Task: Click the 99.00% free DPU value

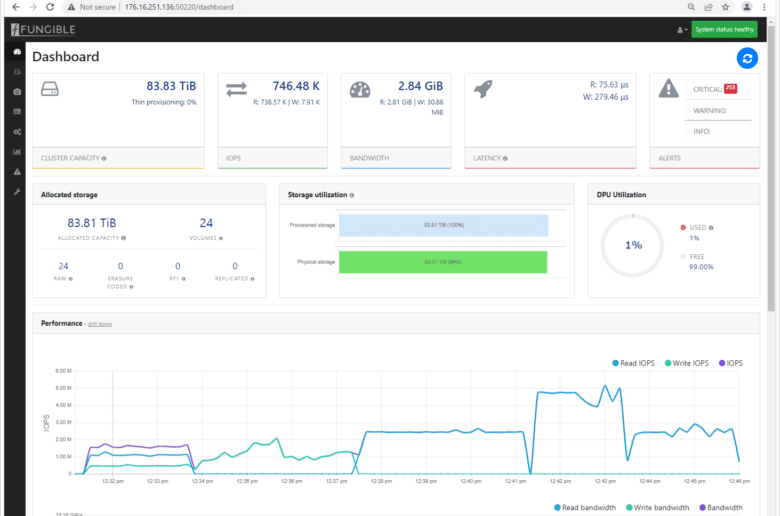Action: (x=701, y=267)
